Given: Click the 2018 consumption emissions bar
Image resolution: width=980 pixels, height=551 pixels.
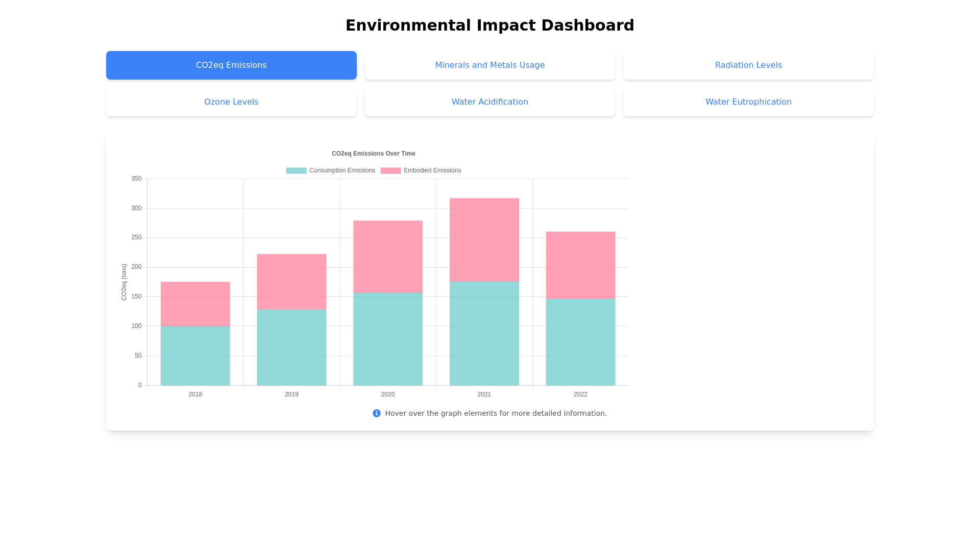Looking at the screenshot, I should (x=195, y=356).
